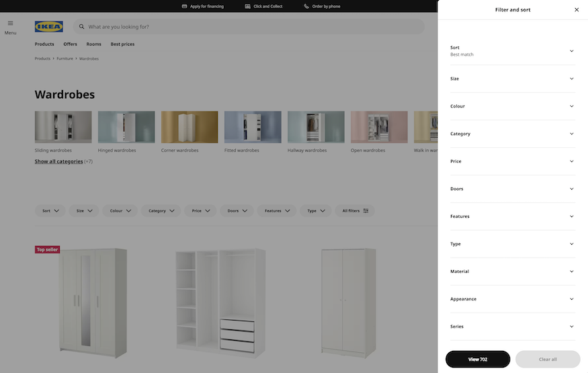Click the search magnifier icon

(x=81, y=27)
